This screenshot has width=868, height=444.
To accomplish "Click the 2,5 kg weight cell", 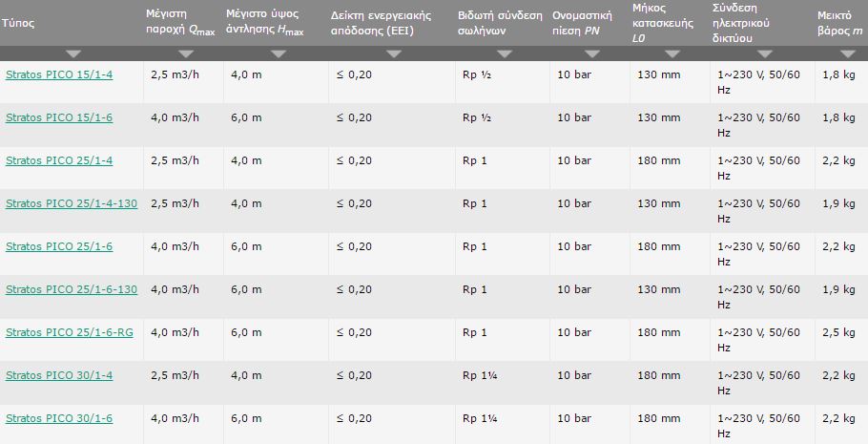I will pyautogui.click(x=837, y=332).
